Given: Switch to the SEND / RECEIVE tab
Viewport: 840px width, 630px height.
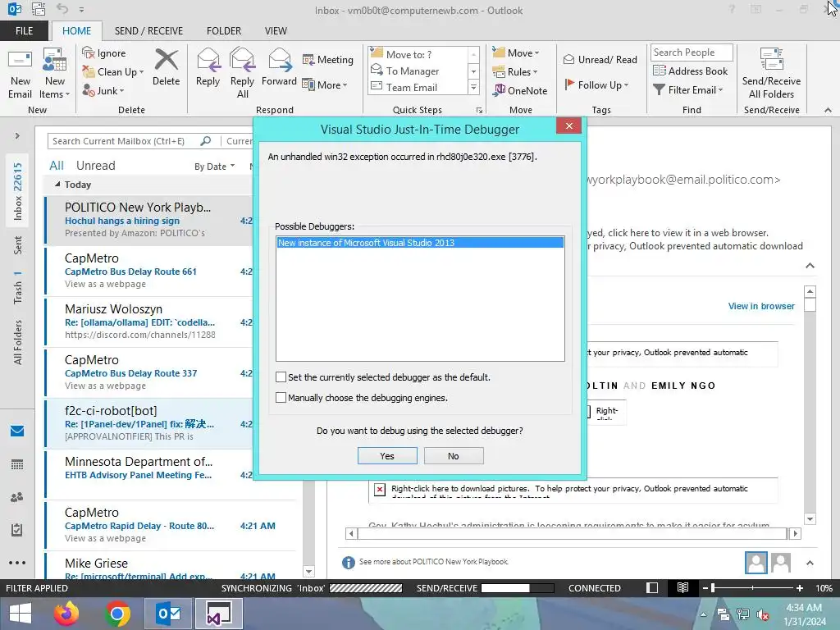Looking at the screenshot, I should [148, 30].
